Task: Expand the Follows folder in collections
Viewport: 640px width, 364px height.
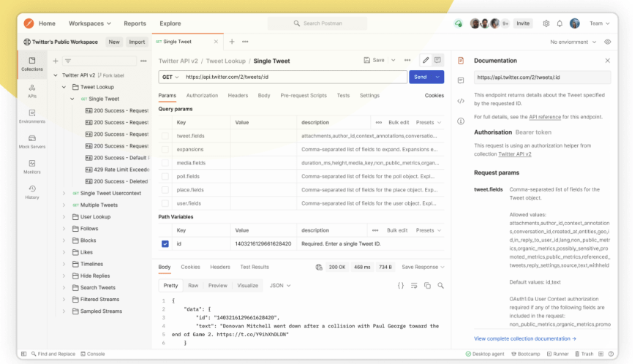Action: click(x=64, y=229)
